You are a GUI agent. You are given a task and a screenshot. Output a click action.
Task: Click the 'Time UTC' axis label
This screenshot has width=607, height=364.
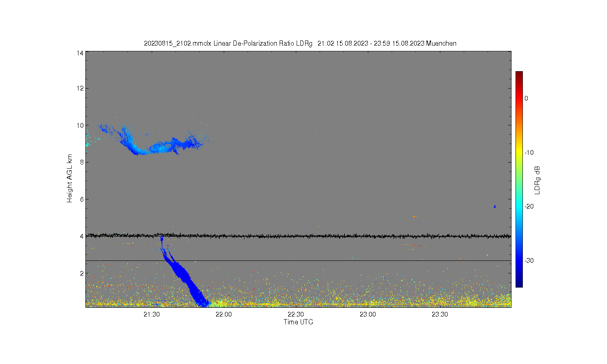click(x=298, y=322)
